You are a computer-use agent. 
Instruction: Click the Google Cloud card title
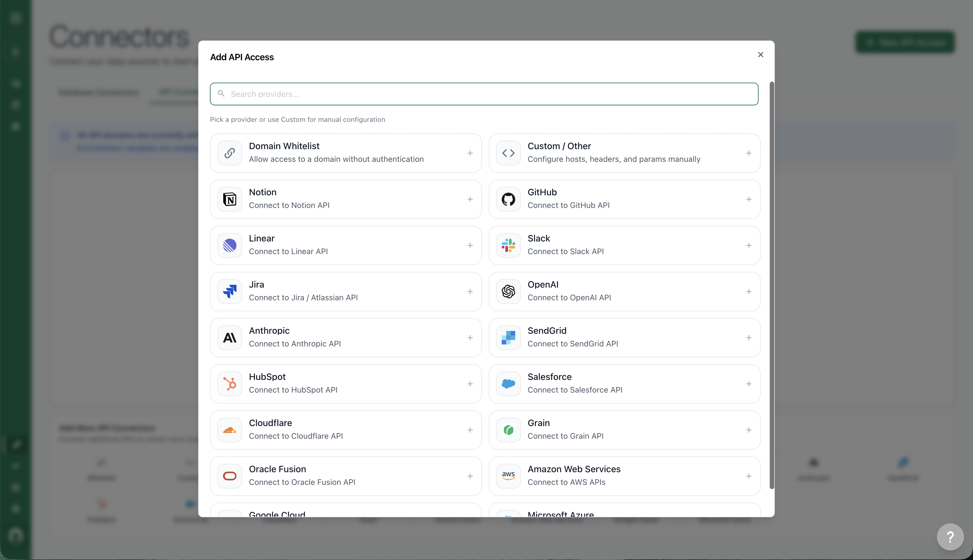tap(277, 514)
